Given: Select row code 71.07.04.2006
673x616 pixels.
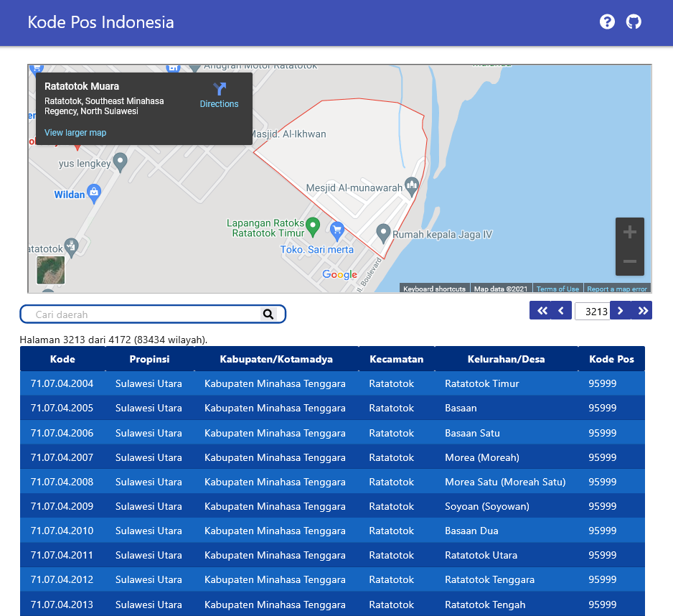Looking at the screenshot, I should tap(62, 433).
